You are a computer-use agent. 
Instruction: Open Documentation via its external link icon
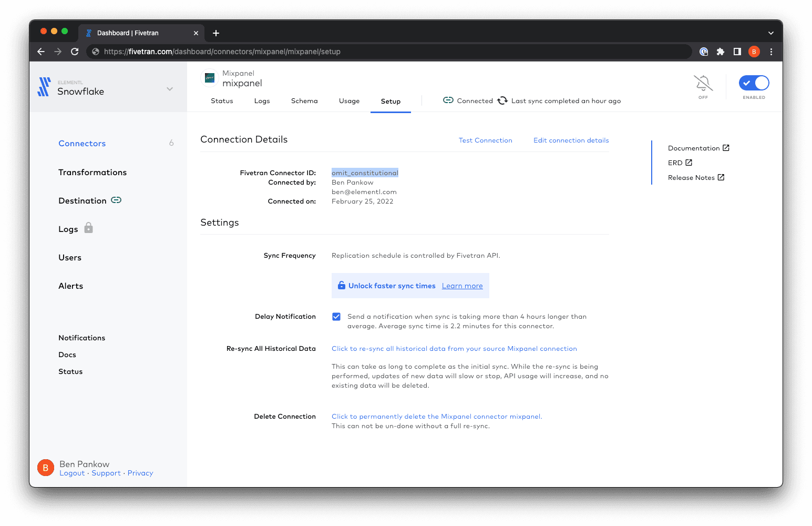tap(727, 148)
